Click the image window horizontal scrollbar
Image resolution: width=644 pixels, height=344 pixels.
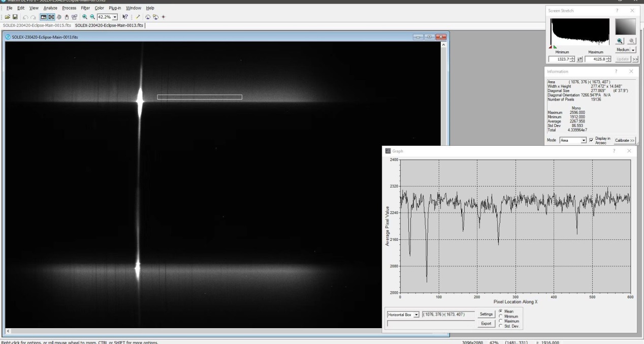(223, 331)
